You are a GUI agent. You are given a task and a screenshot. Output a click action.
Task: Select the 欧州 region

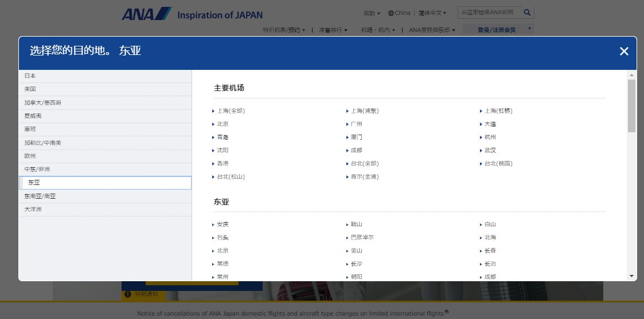tap(105, 156)
